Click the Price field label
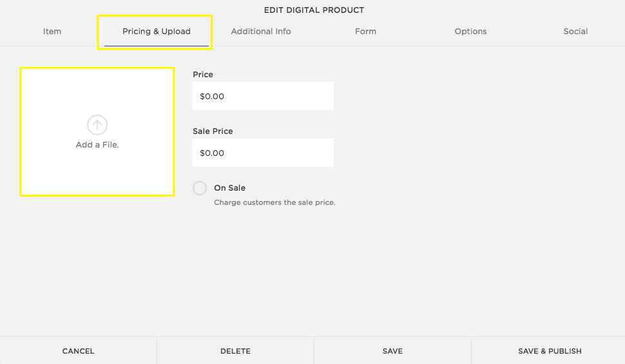Screen dimensions: 625x364 click(x=203, y=75)
